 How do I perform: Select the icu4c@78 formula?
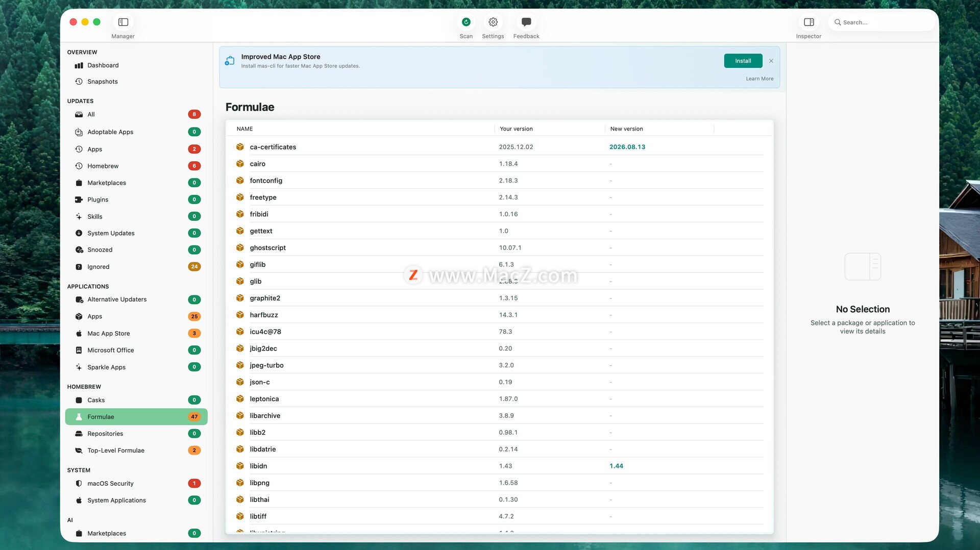[x=500, y=332]
